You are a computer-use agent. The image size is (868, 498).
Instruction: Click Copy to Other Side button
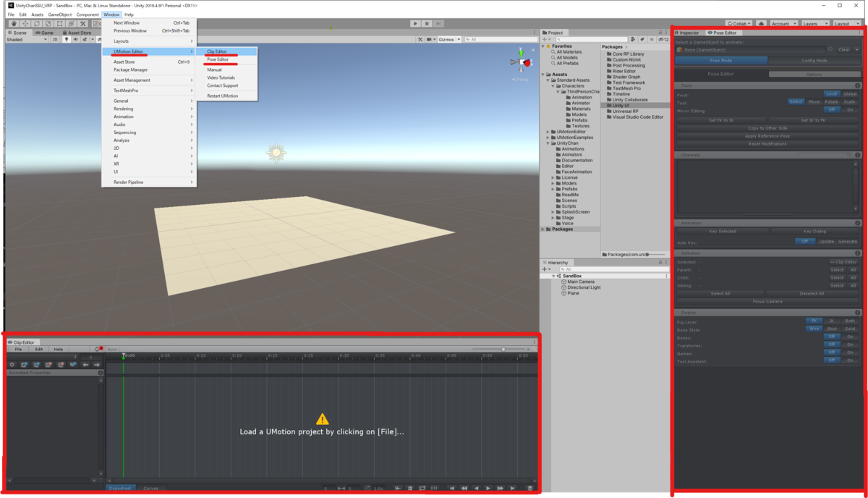click(767, 128)
